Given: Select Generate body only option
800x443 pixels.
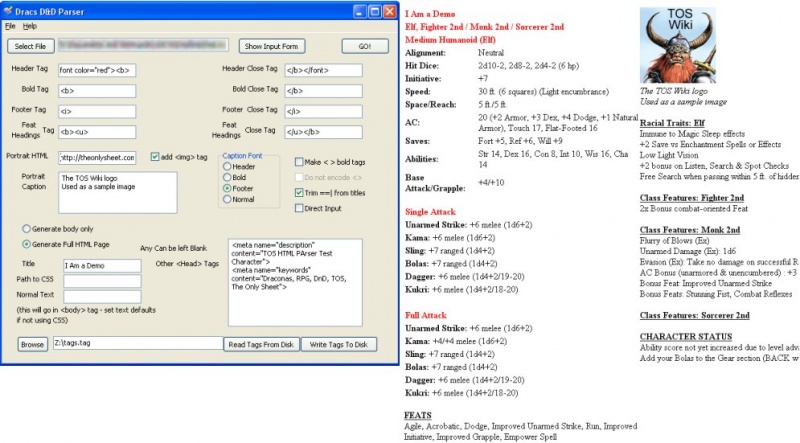Looking at the screenshot, I should click(26, 229).
